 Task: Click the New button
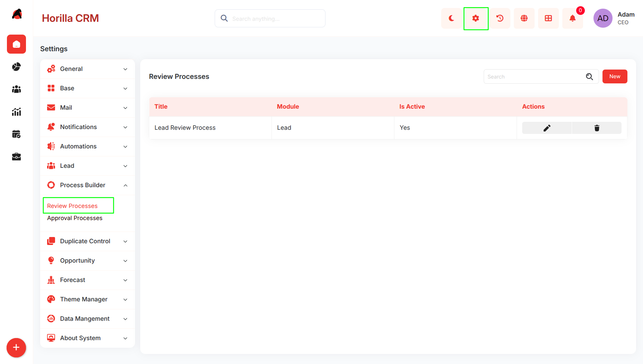tap(615, 76)
